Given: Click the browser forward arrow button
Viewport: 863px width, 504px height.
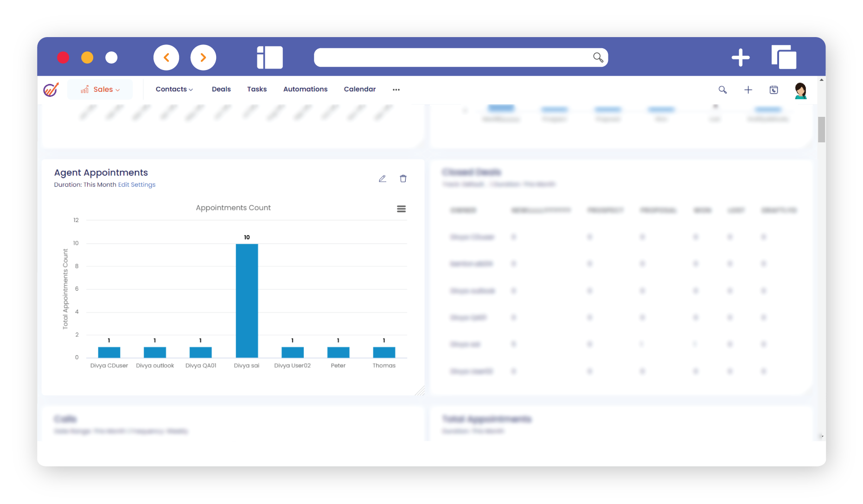Looking at the screenshot, I should pos(203,57).
